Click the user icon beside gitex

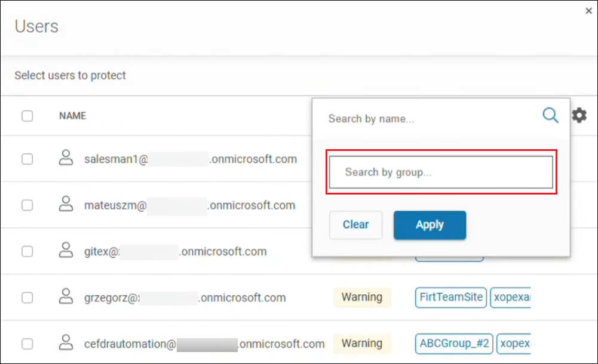coord(66,251)
